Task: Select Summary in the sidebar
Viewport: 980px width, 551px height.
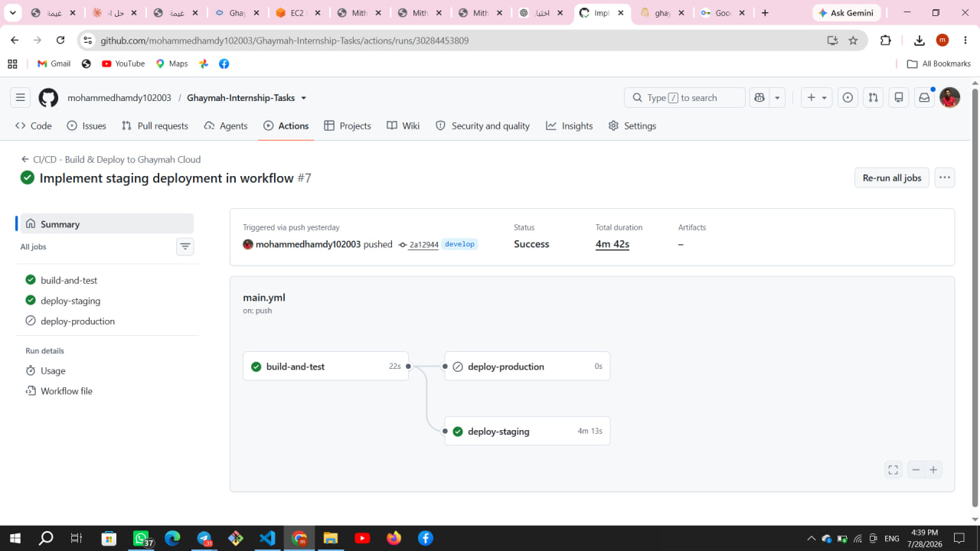Action: (x=106, y=224)
